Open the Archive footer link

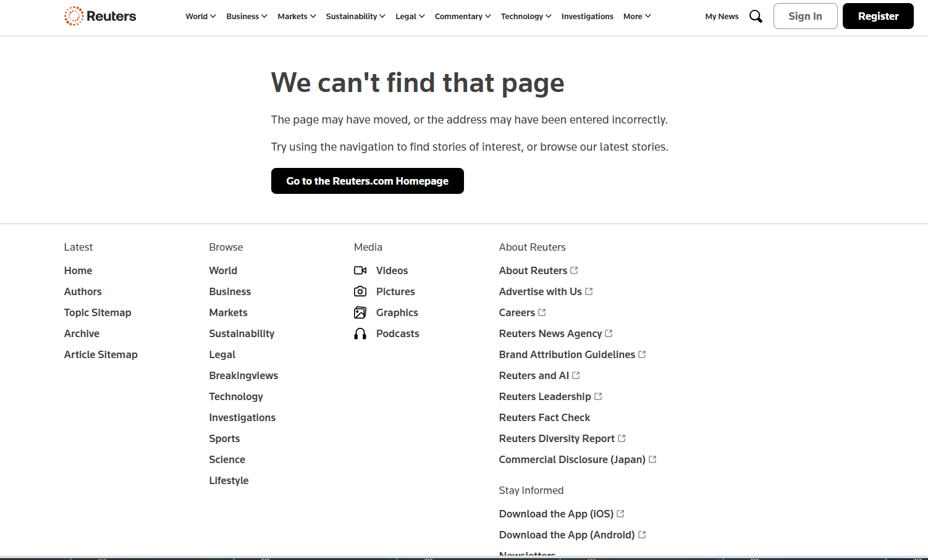(82, 333)
